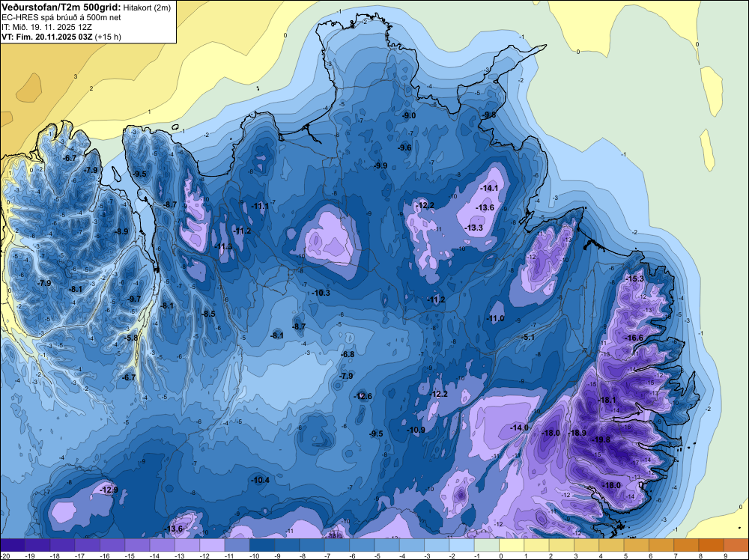
Task: Select the -18.1 temperature reading
Action: coord(607,400)
